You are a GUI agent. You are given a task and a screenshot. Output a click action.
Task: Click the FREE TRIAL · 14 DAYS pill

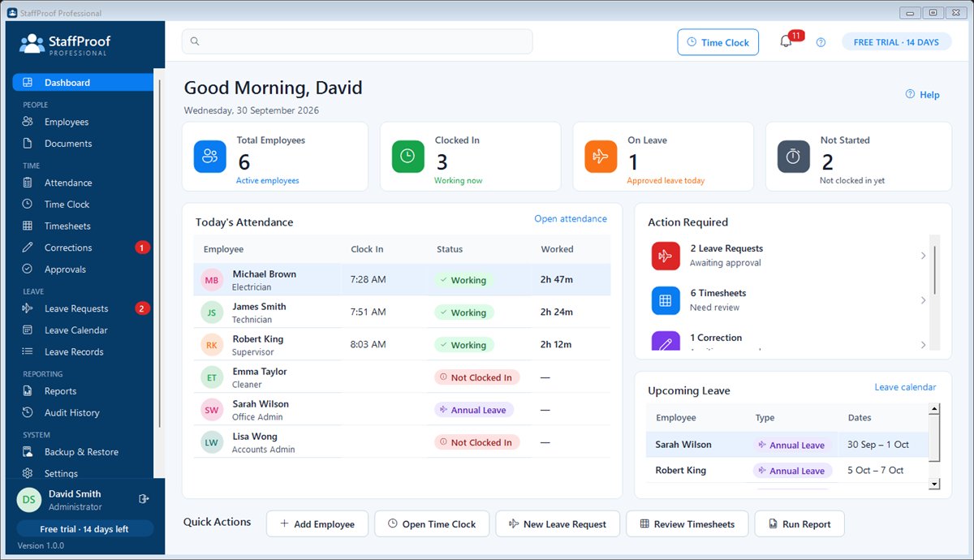[x=896, y=42]
